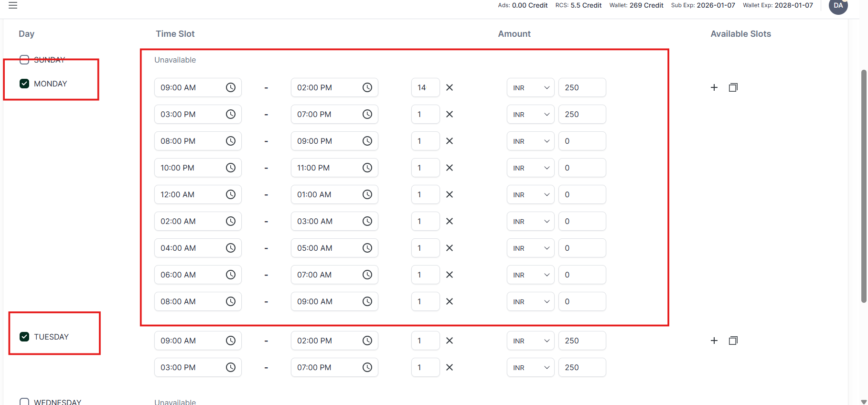Click the vertical page scrollbar thumb
Viewport: 868px width, 405px height.
coord(863,186)
